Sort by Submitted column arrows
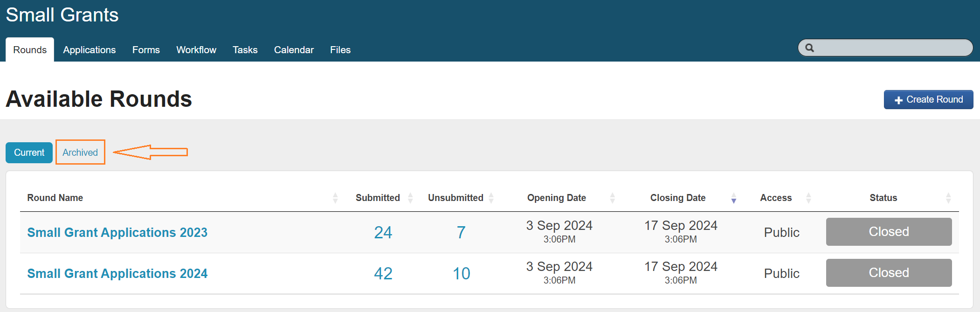Screen dimensions: 980x312 (x=410, y=198)
